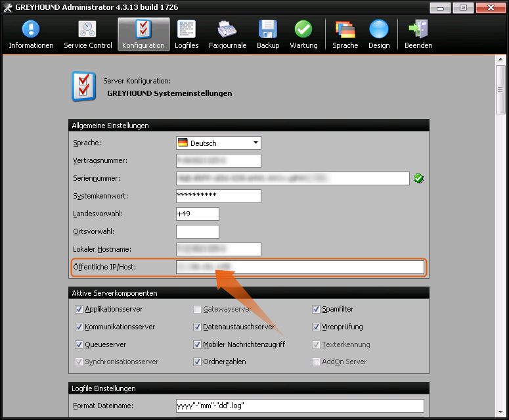This screenshot has height=420, width=509.
Task: Toggle the Synchronisationsserver checkbox
Action: (79, 362)
